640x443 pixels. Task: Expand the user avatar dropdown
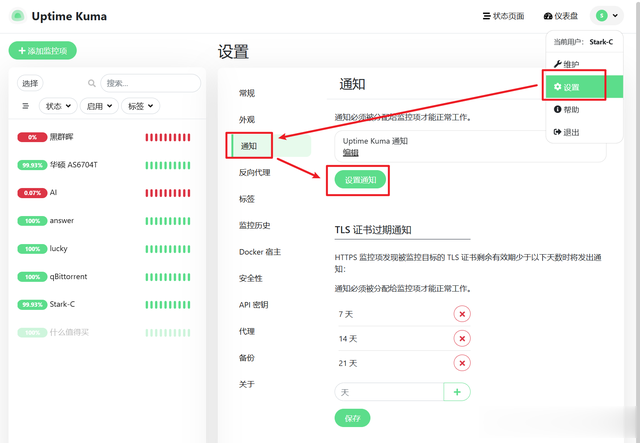coord(607,16)
